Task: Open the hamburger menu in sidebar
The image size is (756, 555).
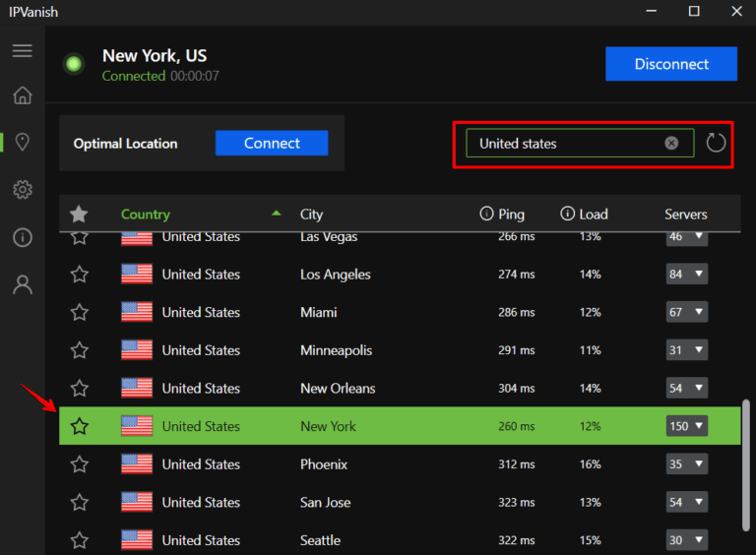Action: [22, 51]
